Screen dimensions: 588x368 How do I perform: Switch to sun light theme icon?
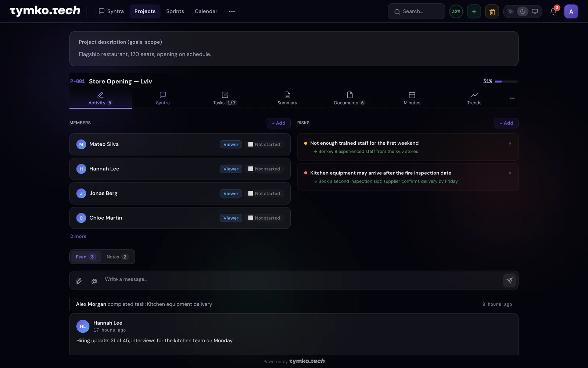pyautogui.click(x=510, y=11)
